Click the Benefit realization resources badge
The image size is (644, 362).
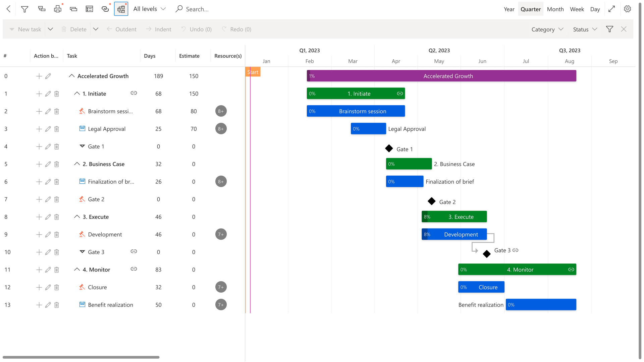221,305
